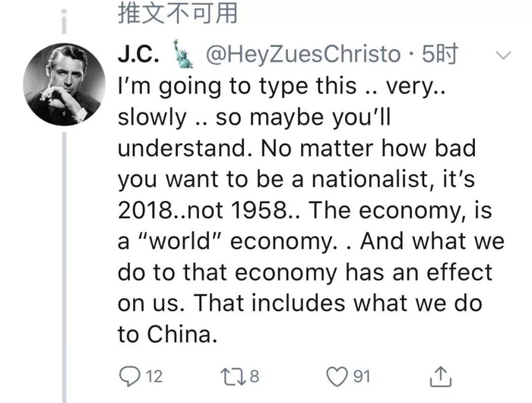Expand the tweet options chevron

point(503,55)
